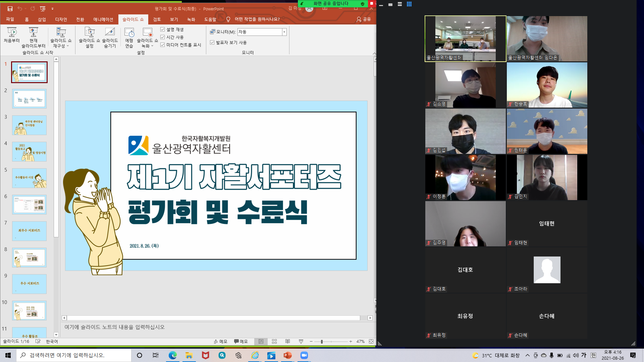Open 슬라이드 쇼 설정 setup icon
Viewport: 644px width, 362px height.
coord(90,32)
